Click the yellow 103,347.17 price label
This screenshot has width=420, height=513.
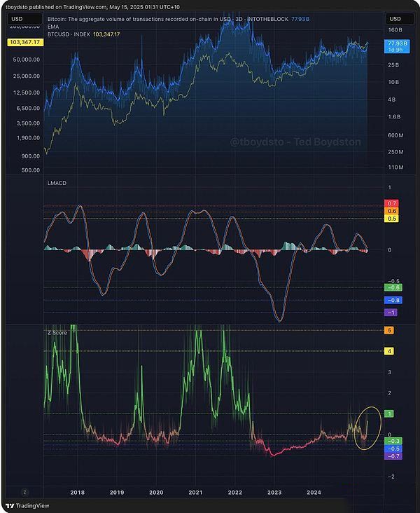point(24,43)
